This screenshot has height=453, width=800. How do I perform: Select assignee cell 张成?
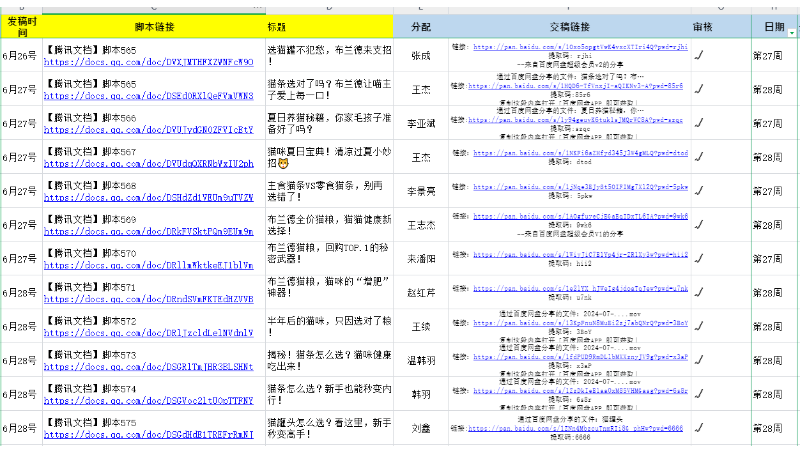421,56
